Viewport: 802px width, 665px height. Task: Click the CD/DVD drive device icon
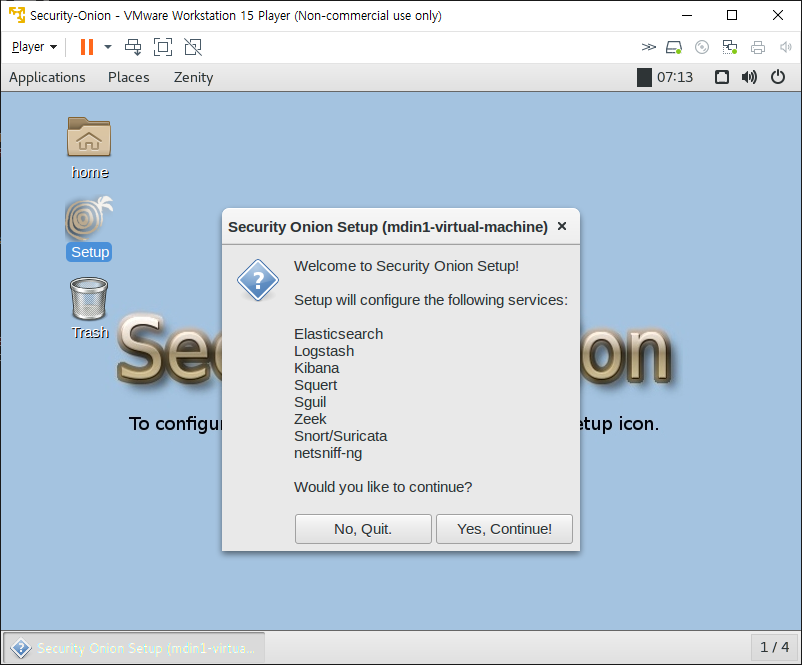[702, 48]
